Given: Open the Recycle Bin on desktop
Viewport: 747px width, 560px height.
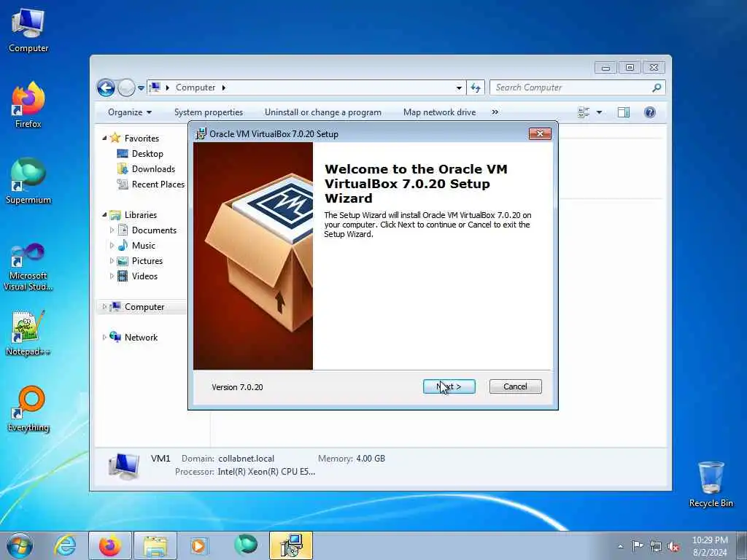Looking at the screenshot, I should 711,484.
